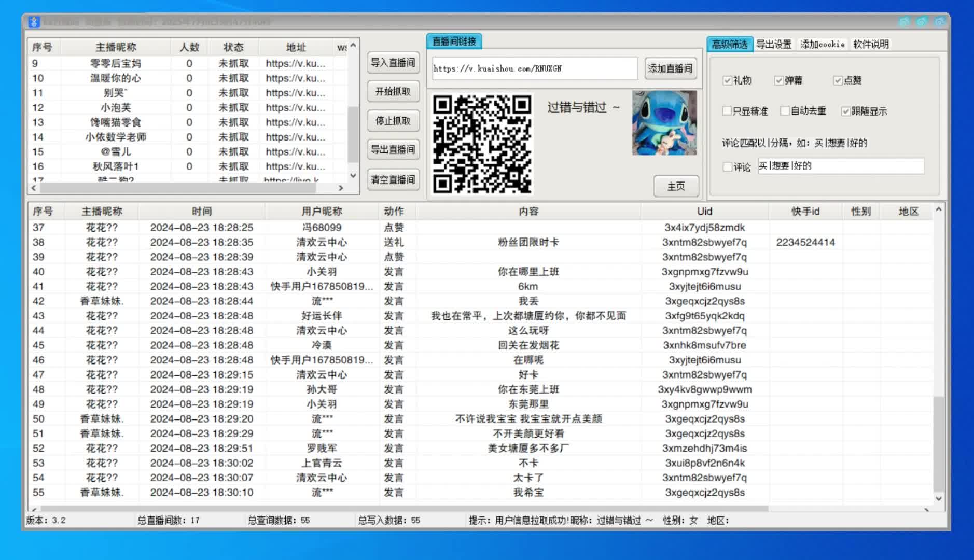Open the 导出设置 tab
The height and width of the screenshot is (560, 974).
(774, 45)
